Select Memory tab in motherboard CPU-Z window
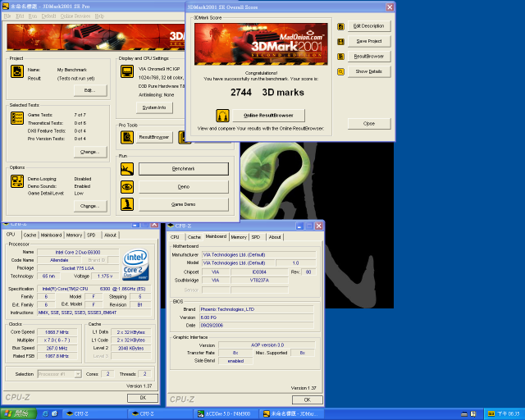The width and height of the screenshot is (525, 420). click(239, 237)
